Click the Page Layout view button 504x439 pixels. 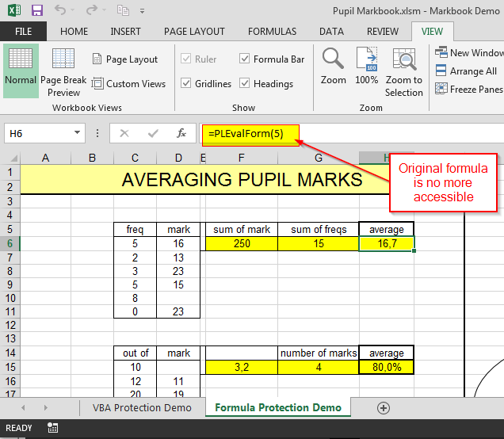tap(125, 59)
